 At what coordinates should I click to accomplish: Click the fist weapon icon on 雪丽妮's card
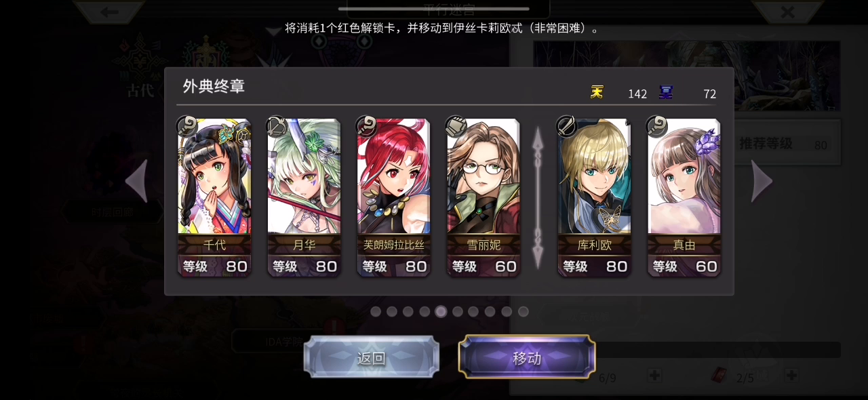pyautogui.click(x=456, y=126)
